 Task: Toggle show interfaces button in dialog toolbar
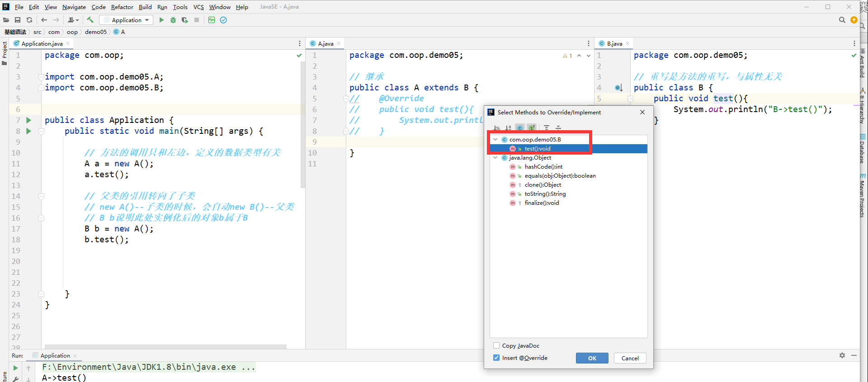coord(532,128)
